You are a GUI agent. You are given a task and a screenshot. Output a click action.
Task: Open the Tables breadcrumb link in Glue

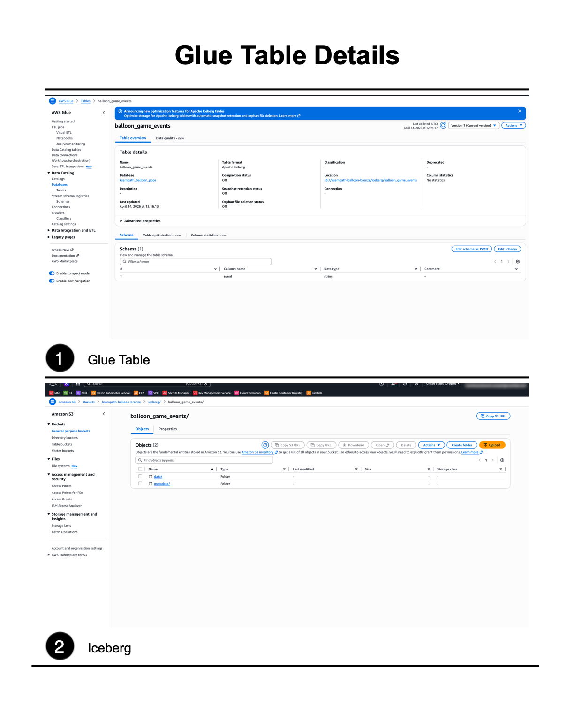click(x=85, y=101)
